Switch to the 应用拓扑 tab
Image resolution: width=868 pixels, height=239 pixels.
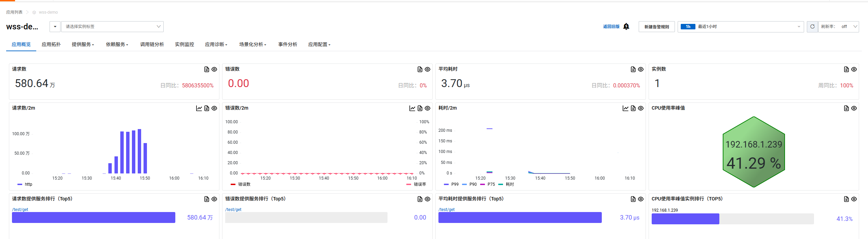(51, 44)
